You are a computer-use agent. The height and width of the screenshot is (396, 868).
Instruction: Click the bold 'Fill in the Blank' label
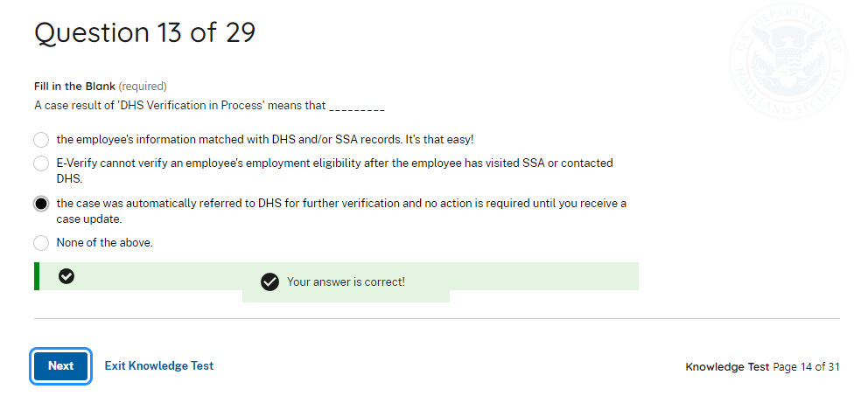point(74,87)
